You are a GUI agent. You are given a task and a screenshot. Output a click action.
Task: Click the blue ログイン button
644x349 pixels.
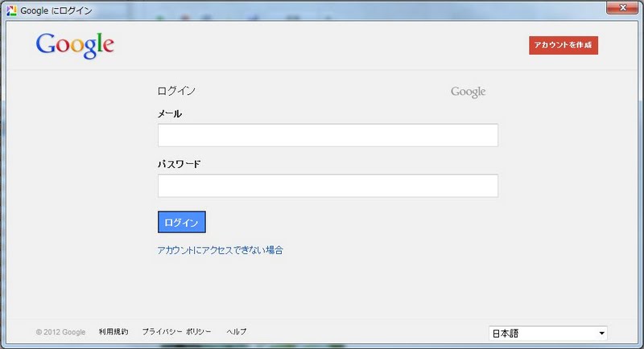pyautogui.click(x=182, y=222)
